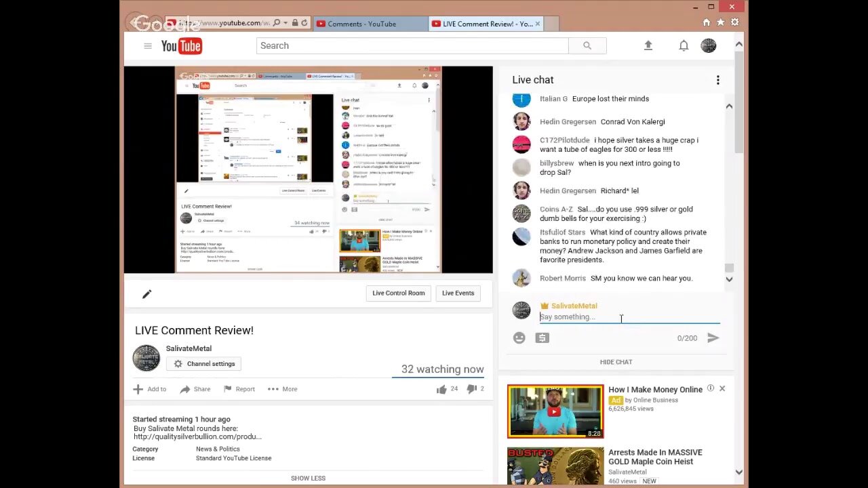This screenshot has height=488, width=868.
Task: Like the video with thumbs up
Action: (441, 389)
